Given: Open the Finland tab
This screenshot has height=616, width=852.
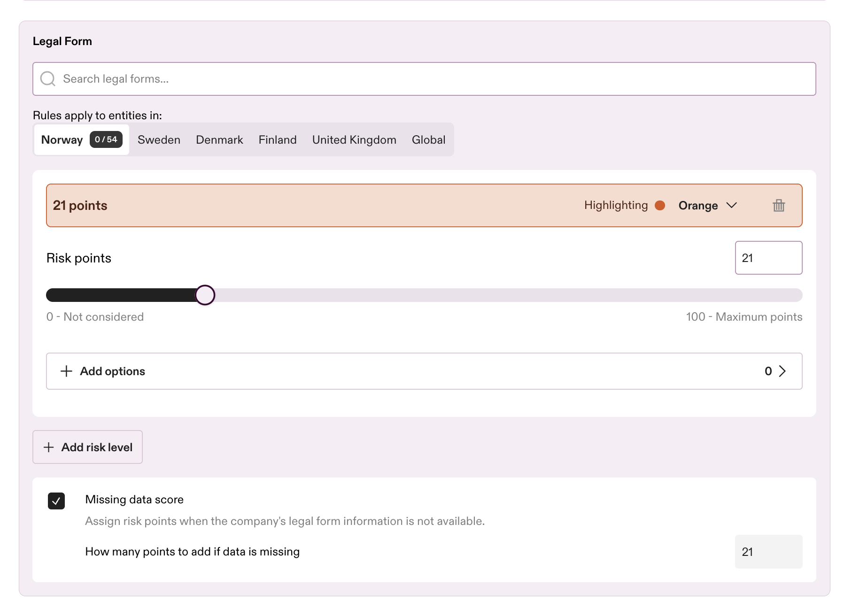Looking at the screenshot, I should 278,140.
